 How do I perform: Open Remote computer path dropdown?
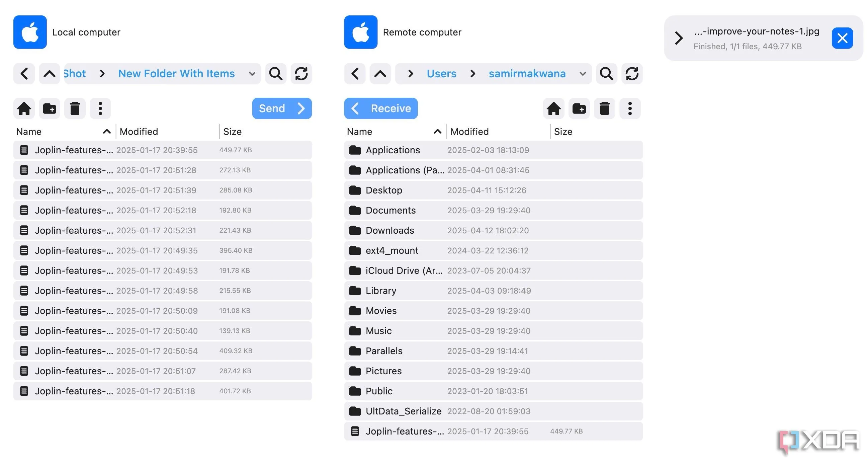[583, 74]
